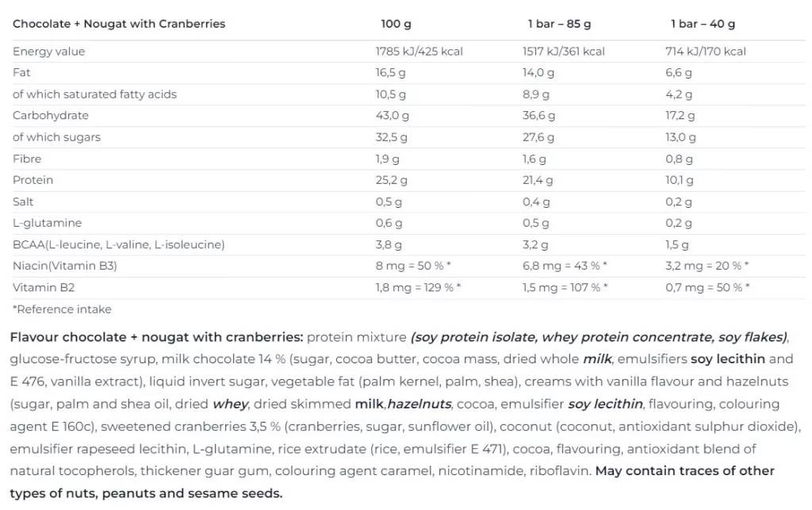The image size is (812, 510).
Task: Click the bold "Flavour chocolate + nougat with cranberries:" text
Action: (157, 337)
